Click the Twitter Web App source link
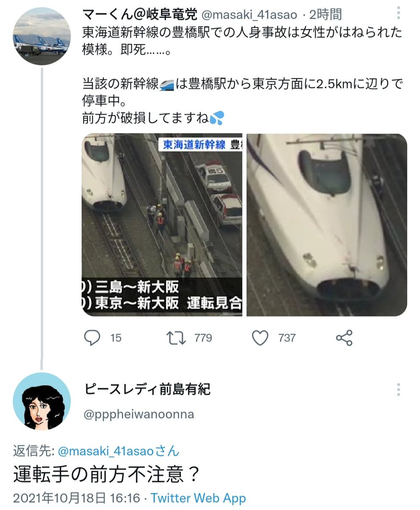This screenshot has width=420, height=510. pos(198,498)
